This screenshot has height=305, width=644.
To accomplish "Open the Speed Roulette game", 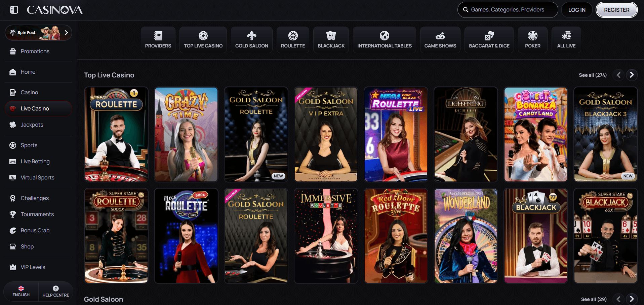I will (116, 134).
